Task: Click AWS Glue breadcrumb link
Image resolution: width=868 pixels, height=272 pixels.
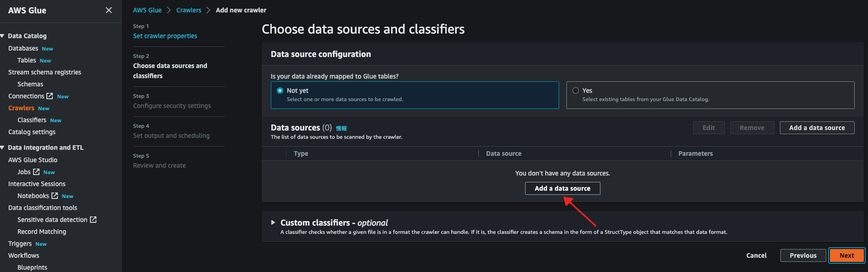Action: coord(147,10)
